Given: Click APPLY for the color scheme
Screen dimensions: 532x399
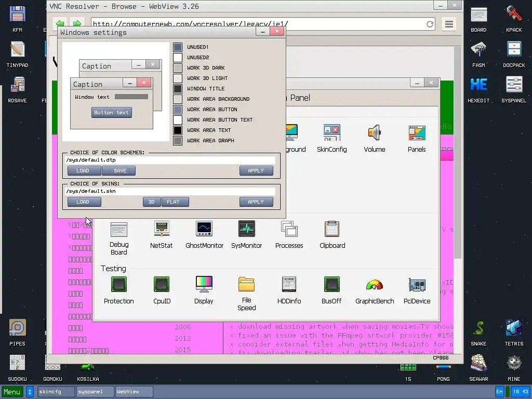Looking at the screenshot, I should point(256,170).
